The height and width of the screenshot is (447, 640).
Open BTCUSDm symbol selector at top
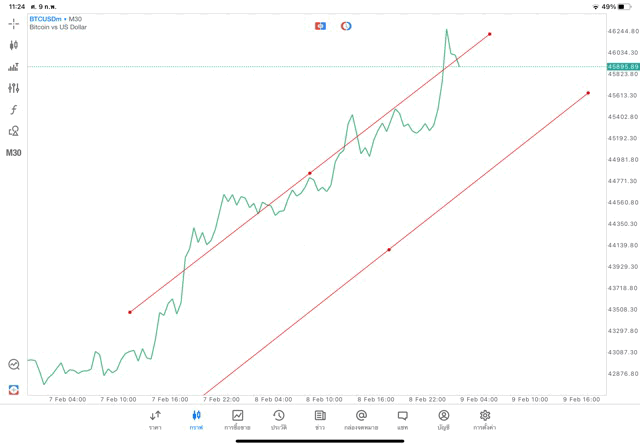coord(57,19)
